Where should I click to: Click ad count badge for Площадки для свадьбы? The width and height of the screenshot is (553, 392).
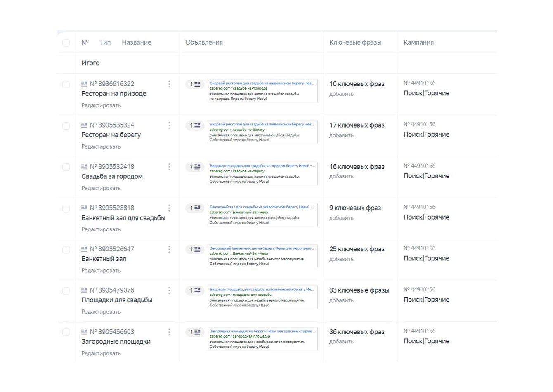coord(195,291)
